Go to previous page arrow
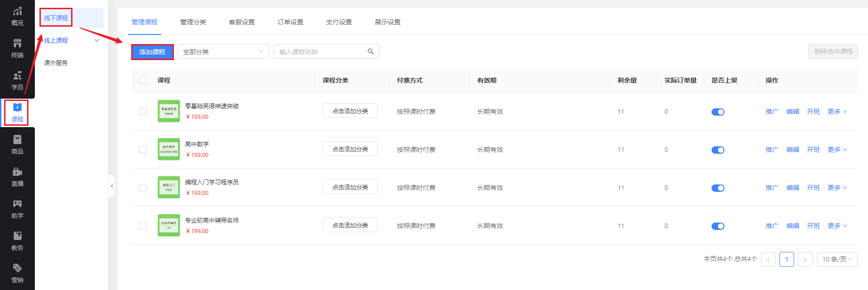The image size is (868, 290). [x=768, y=259]
